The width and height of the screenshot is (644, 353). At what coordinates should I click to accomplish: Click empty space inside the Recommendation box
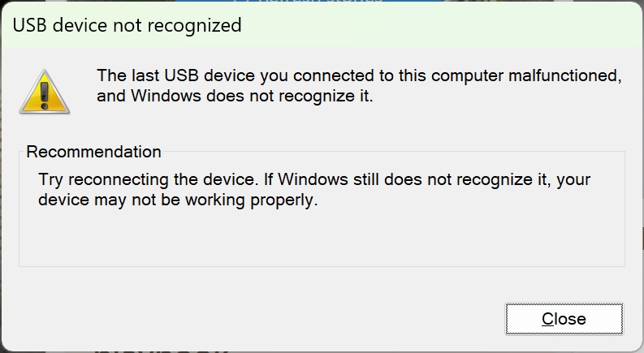coord(322,239)
